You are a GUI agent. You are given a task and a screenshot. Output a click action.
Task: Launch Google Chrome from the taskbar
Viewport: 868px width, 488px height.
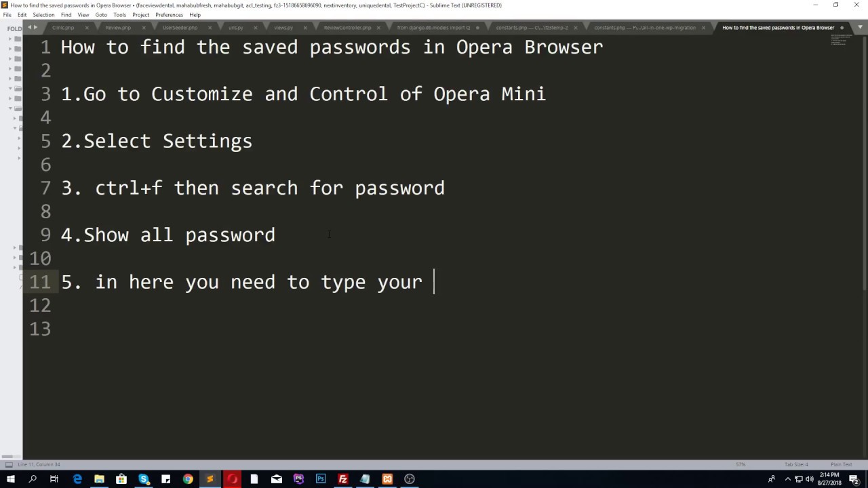(x=188, y=479)
